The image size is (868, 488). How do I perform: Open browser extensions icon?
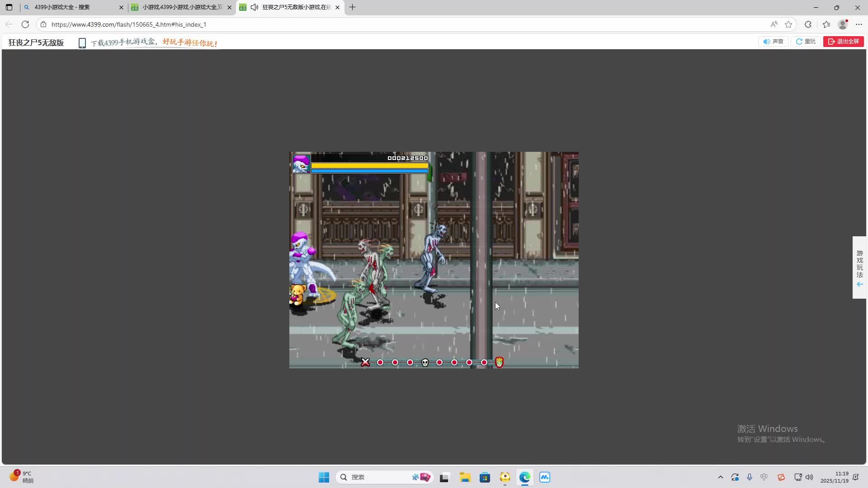(x=808, y=24)
